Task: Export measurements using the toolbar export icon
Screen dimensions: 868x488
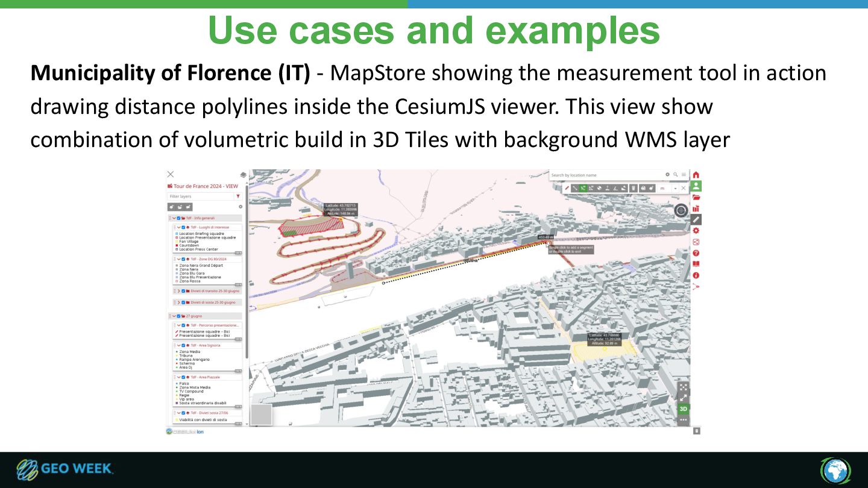Action: click(643, 188)
